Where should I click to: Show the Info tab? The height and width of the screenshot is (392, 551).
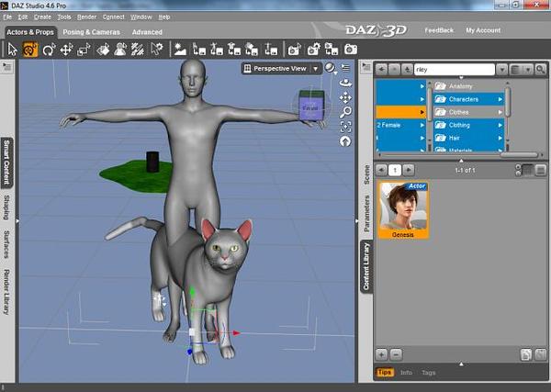pos(406,373)
